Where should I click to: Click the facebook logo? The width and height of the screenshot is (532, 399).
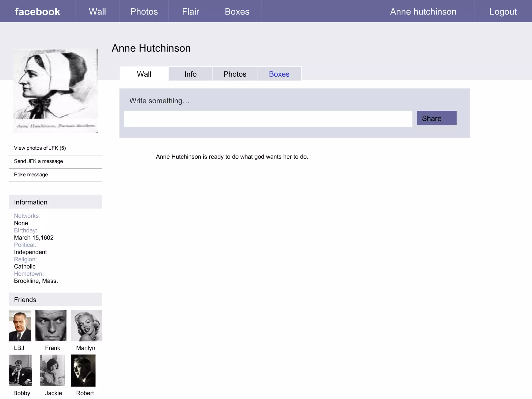[37, 12]
